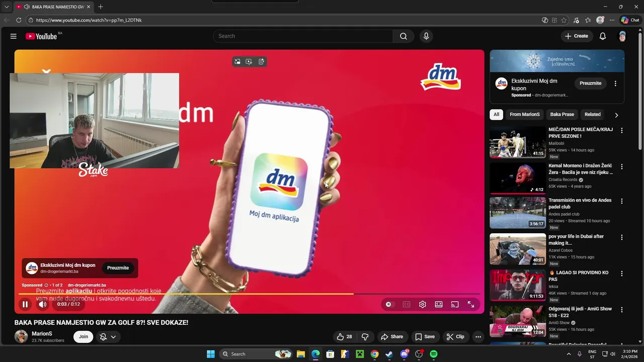
Task: Open Copilot Chat sidebar
Action: (x=630, y=20)
